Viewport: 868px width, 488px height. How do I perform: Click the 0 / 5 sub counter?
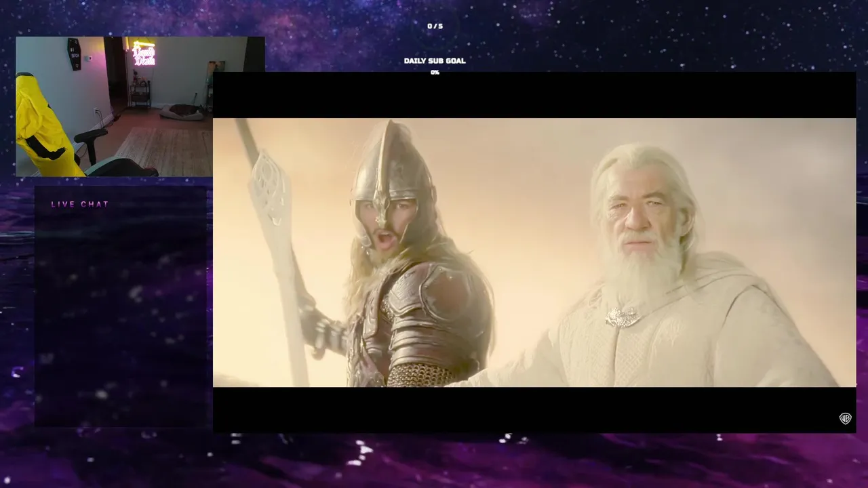(x=435, y=26)
